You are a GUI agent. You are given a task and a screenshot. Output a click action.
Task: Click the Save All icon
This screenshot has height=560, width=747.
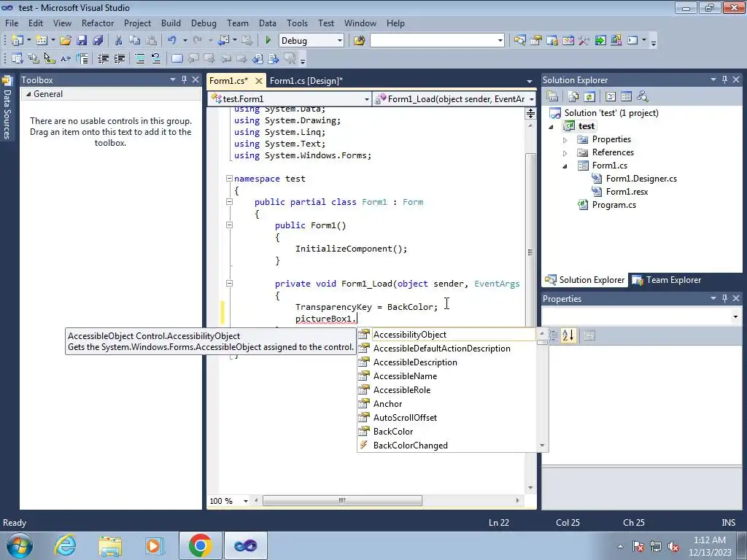click(98, 41)
